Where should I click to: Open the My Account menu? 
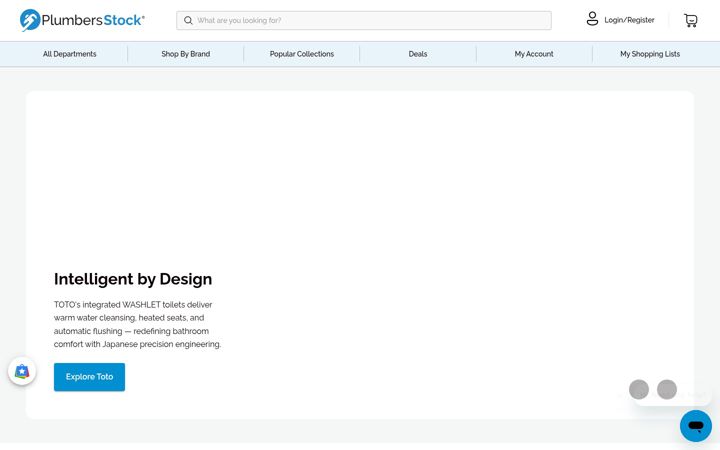(534, 54)
